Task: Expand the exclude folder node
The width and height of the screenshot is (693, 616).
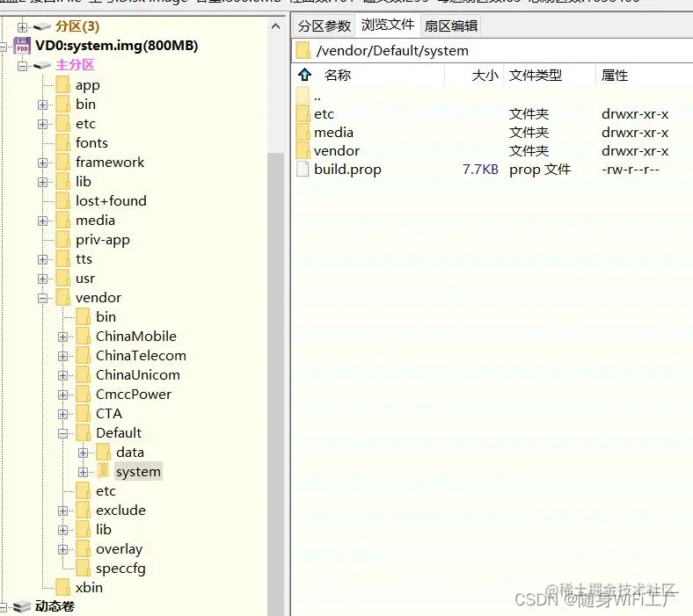Action: click(x=62, y=511)
